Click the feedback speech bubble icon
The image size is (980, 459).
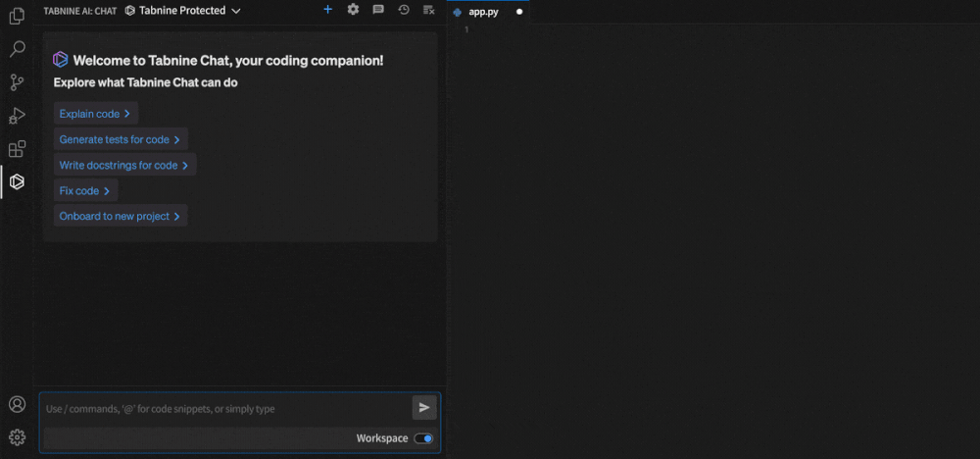[x=378, y=10]
